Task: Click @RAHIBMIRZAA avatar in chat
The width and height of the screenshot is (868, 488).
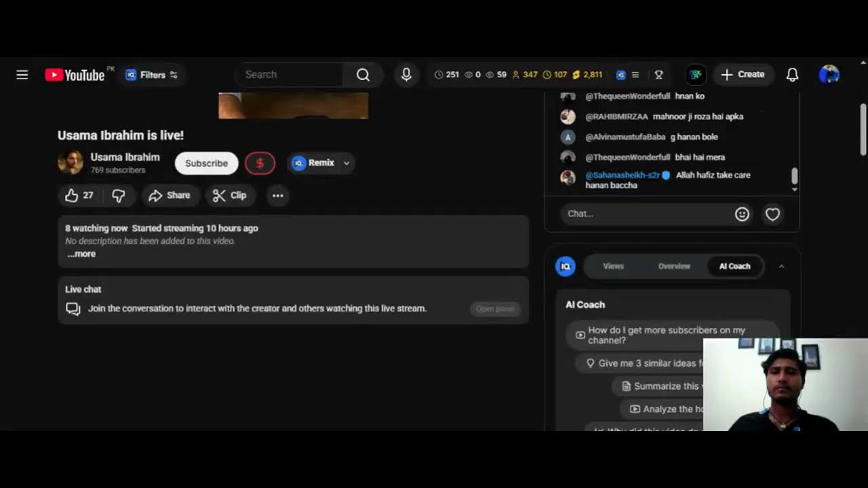Action: [568, 117]
